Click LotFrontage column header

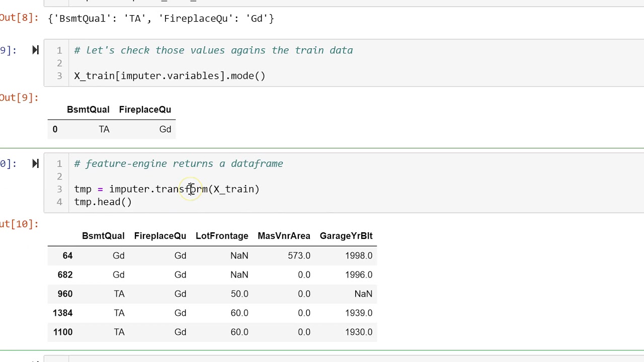point(222,236)
